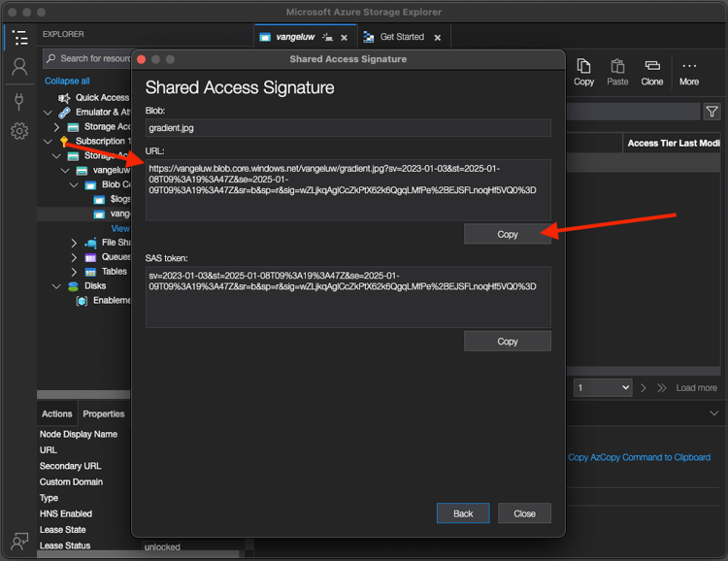728x561 pixels.
Task: Collapse the Emulator & Attached node
Action: (48, 113)
